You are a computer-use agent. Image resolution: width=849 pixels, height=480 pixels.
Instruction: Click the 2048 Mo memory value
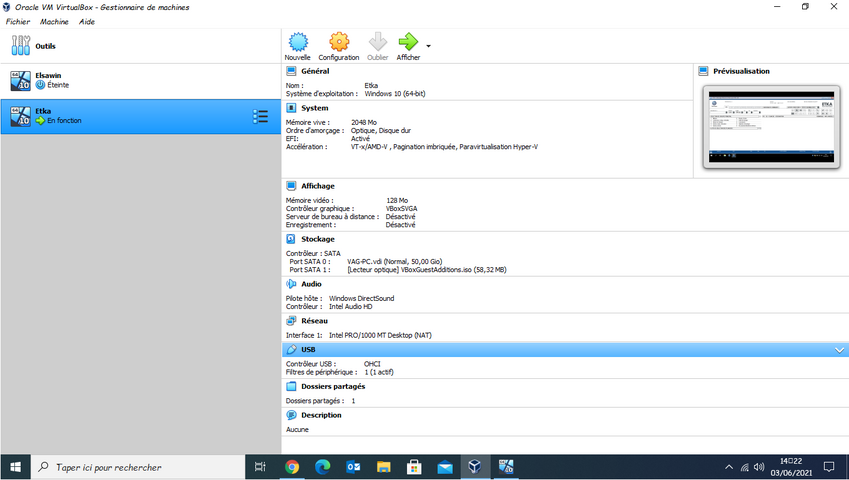click(x=364, y=122)
